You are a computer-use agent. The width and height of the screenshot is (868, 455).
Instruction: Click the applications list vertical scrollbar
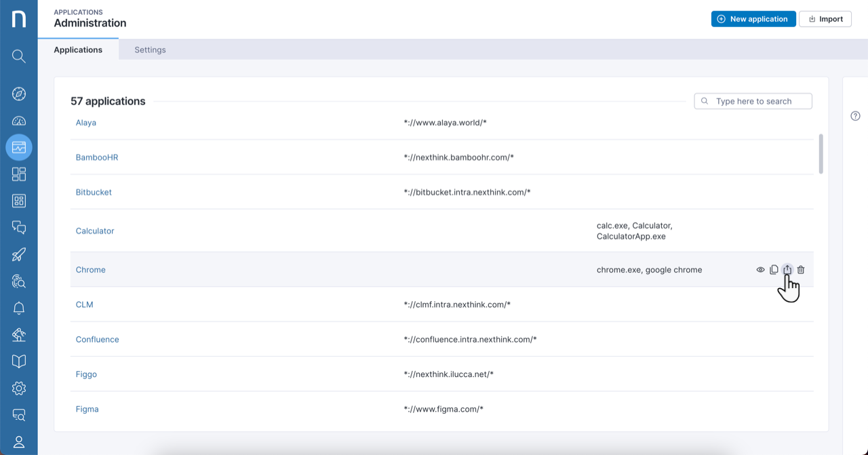click(821, 153)
